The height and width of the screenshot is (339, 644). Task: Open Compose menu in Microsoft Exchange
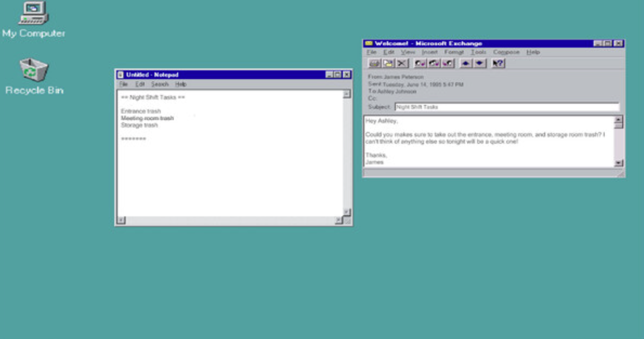(507, 52)
